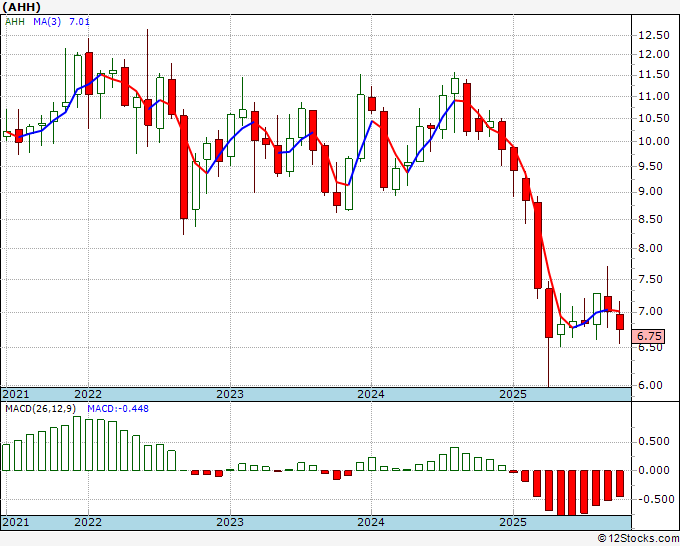Click the MA(3) legend label
680x546 pixels.
click(x=47, y=21)
